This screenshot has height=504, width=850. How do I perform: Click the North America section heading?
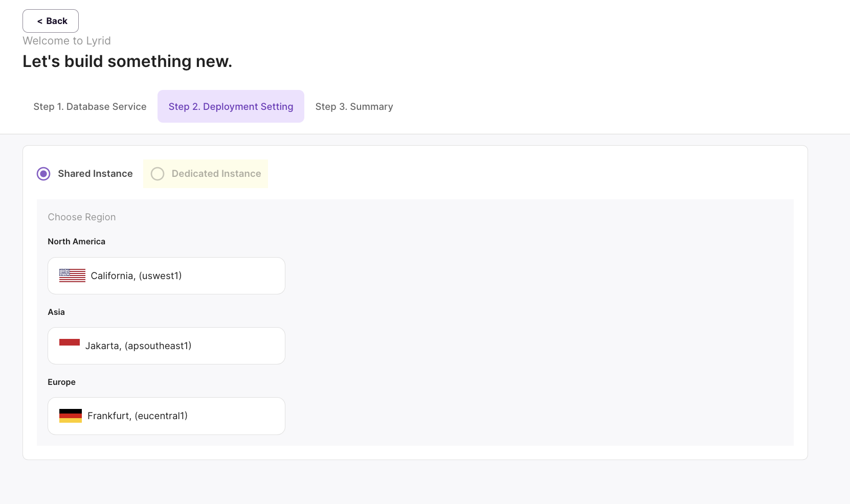tap(76, 242)
